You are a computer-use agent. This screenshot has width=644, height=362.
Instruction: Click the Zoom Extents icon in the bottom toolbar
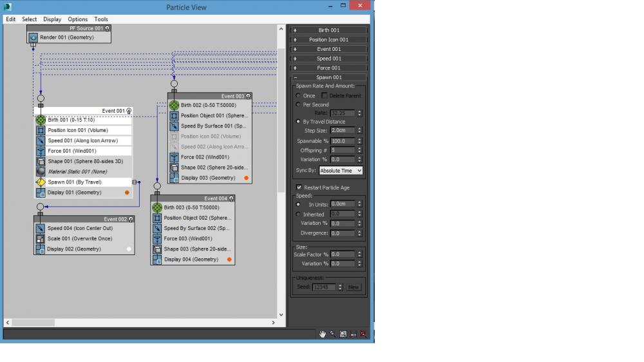353,334
